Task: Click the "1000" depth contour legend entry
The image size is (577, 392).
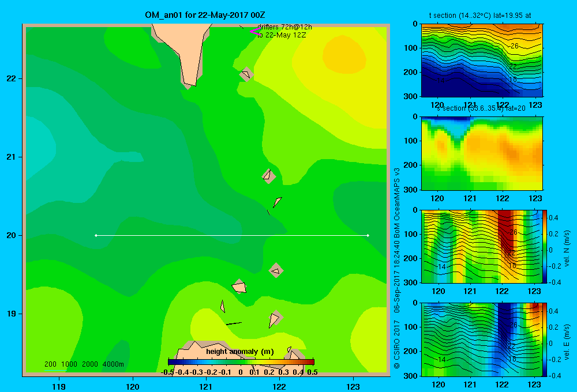Action: point(69,364)
